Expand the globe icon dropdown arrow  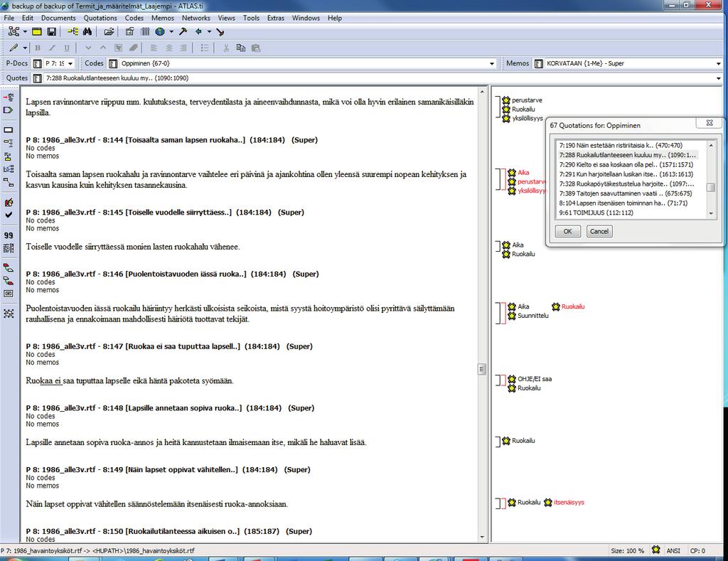point(171,31)
